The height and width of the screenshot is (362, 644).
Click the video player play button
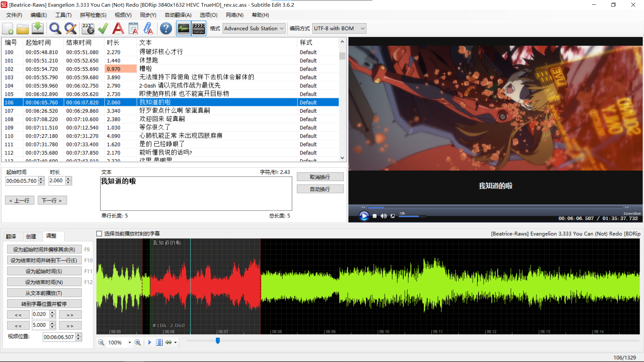tap(364, 216)
